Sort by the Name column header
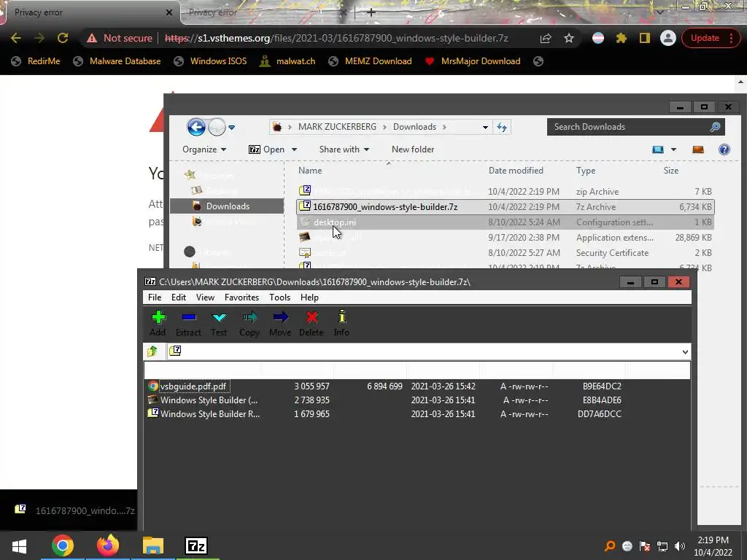This screenshot has width=747, height=560. [x=310, y=171]
